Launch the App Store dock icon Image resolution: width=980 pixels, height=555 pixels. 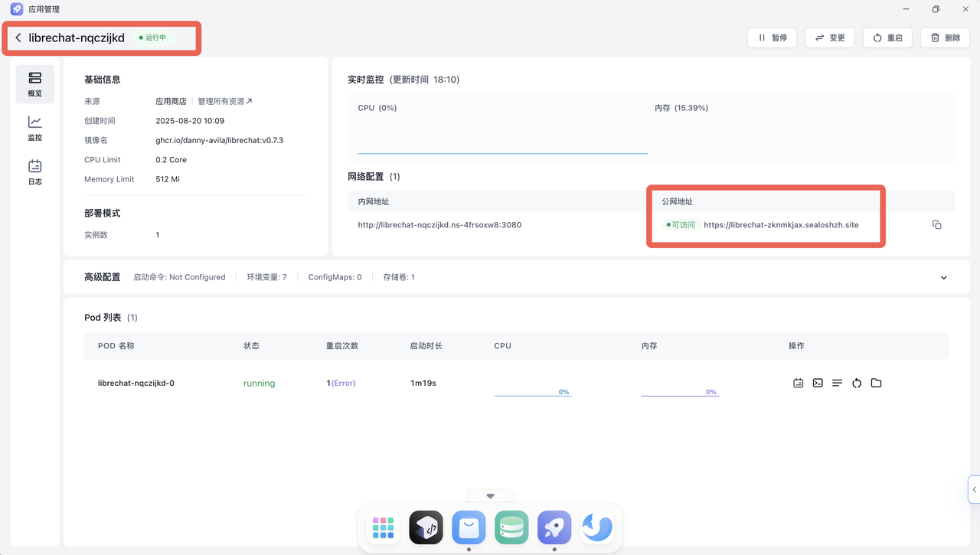pyautogui.click(x=469, y=527)
